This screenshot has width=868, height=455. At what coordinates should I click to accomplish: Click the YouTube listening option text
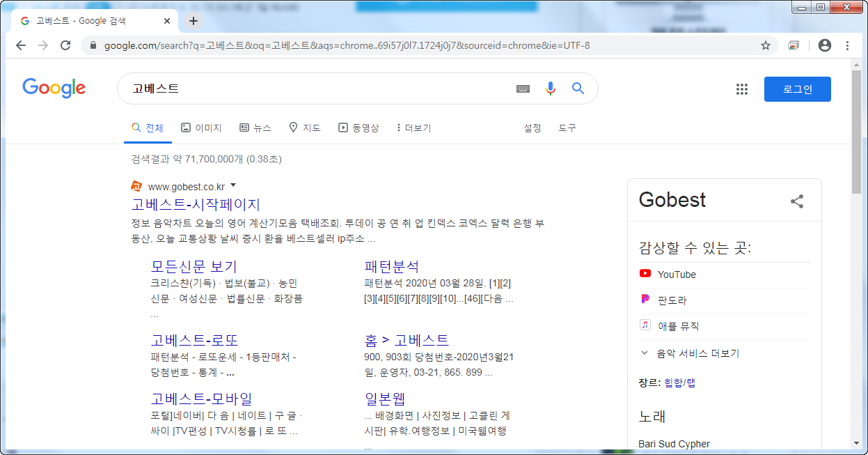coord(677,275)
